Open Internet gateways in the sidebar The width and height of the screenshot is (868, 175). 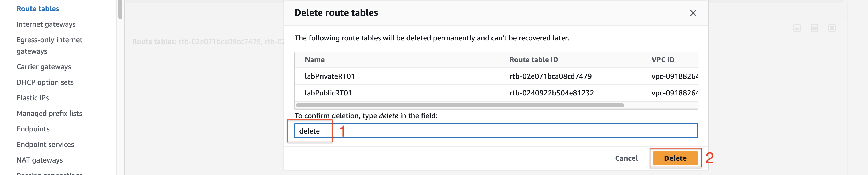point(46,24)
